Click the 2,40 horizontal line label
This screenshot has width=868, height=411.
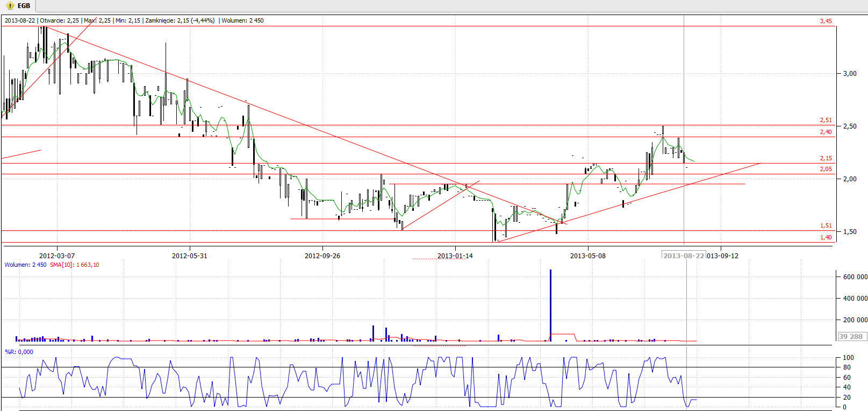coord(826,132)
